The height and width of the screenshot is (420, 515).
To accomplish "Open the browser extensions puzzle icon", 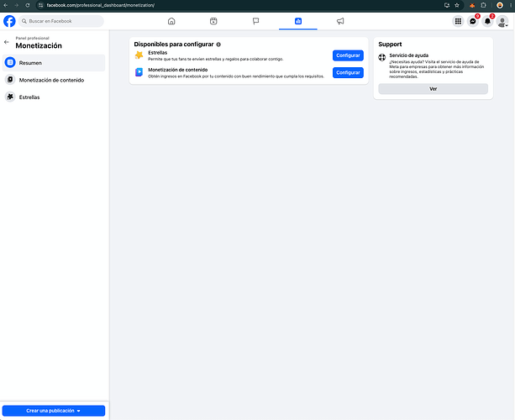I will click(483, 5).
